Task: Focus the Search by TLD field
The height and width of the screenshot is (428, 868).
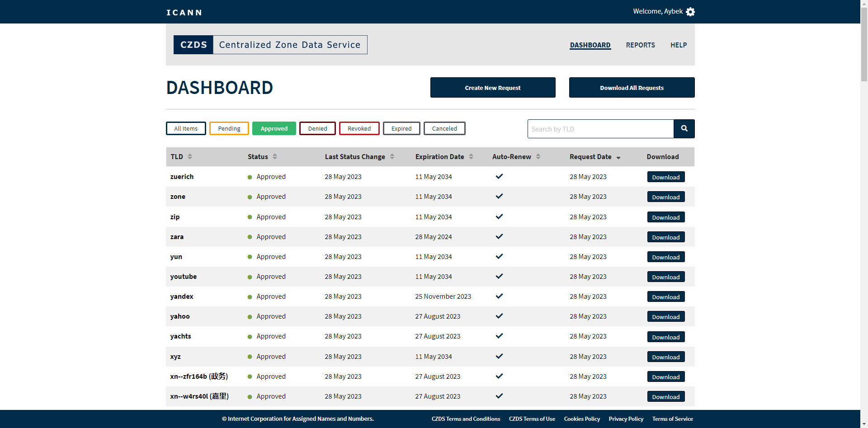Action: pos(600,129)
